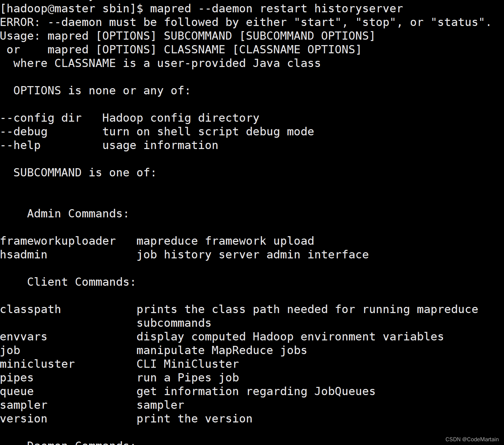Select the 'pipes' command entry

point(17,378)
